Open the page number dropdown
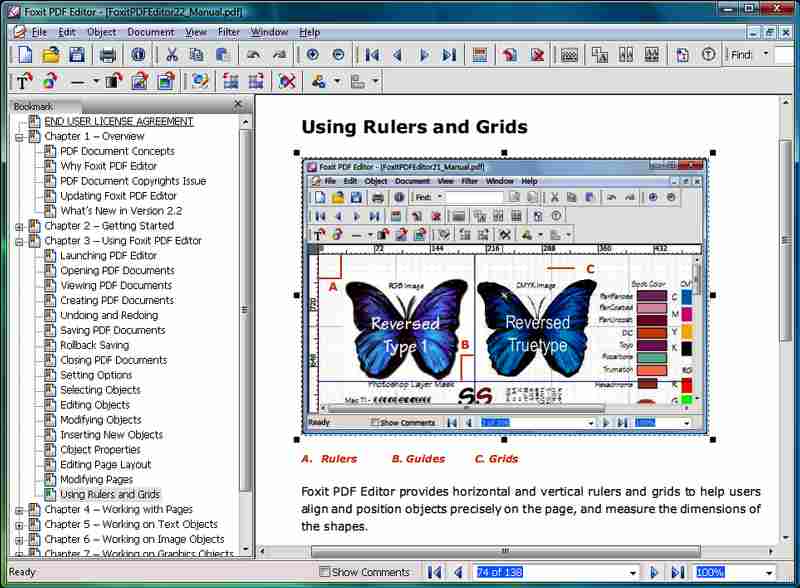 (633, 573)
